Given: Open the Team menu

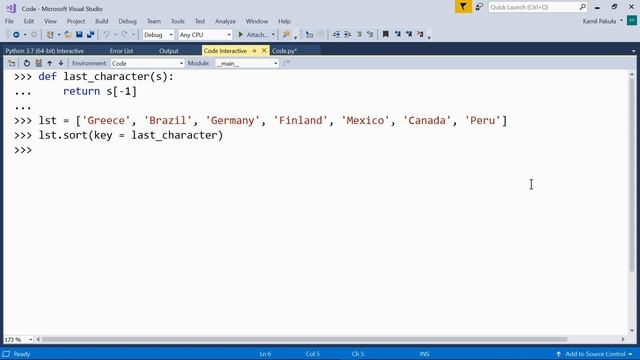Looking at the screenshot, I should pos(154,21).
